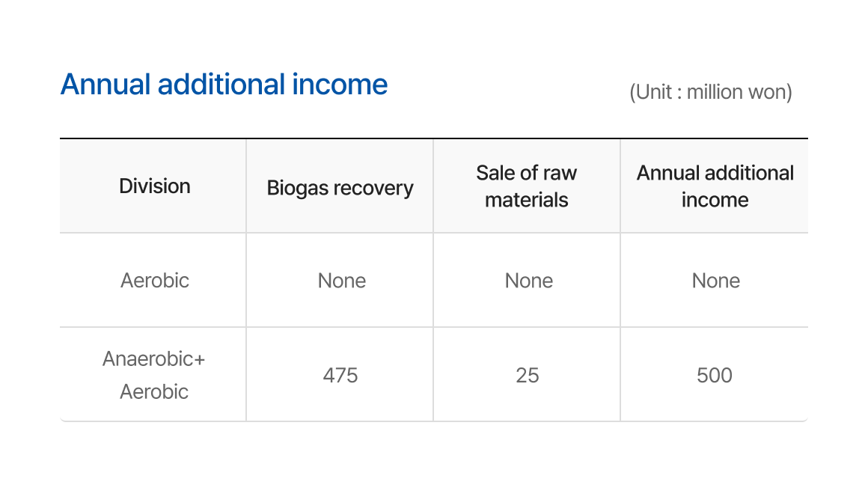Select the 'Aerobic' row label in first row
This screenshot has height=479, width=868.
[x=155, y=281]
